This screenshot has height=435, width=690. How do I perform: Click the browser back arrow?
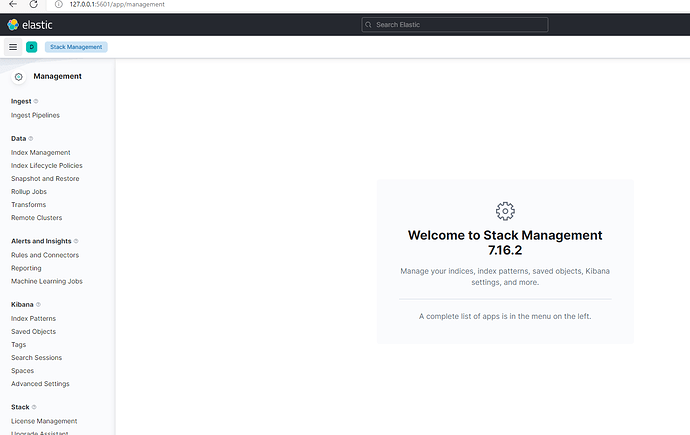click(x=13, y=4)
